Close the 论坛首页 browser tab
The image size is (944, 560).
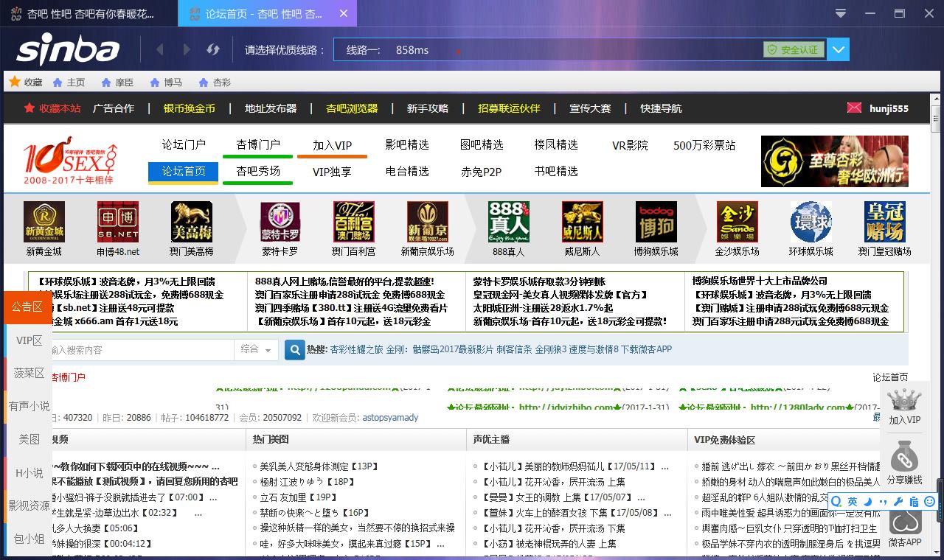[344, 13]
